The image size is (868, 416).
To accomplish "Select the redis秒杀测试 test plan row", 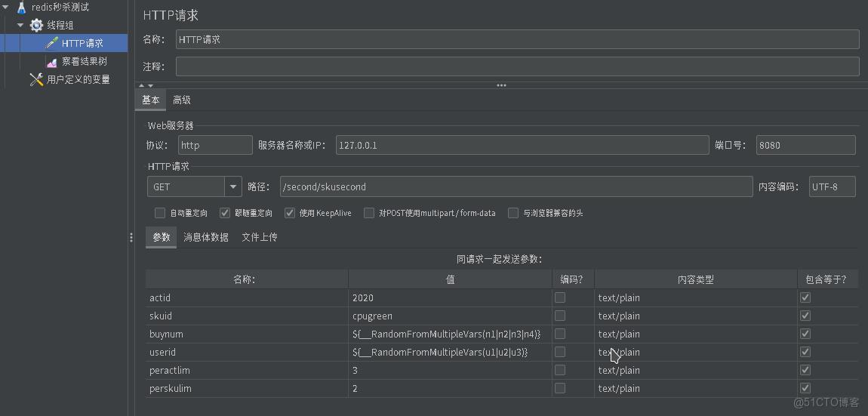I will coord(60,8).
